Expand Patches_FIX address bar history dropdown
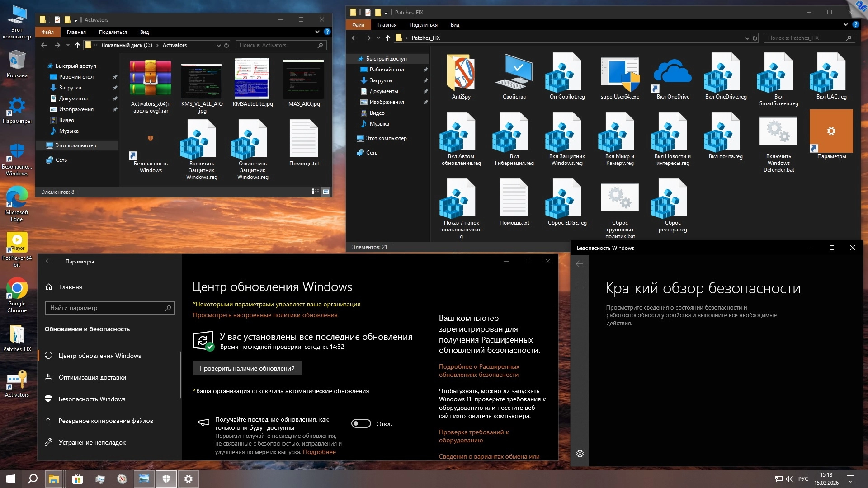This screenshot has width=868, height=488. click(747, 38)
